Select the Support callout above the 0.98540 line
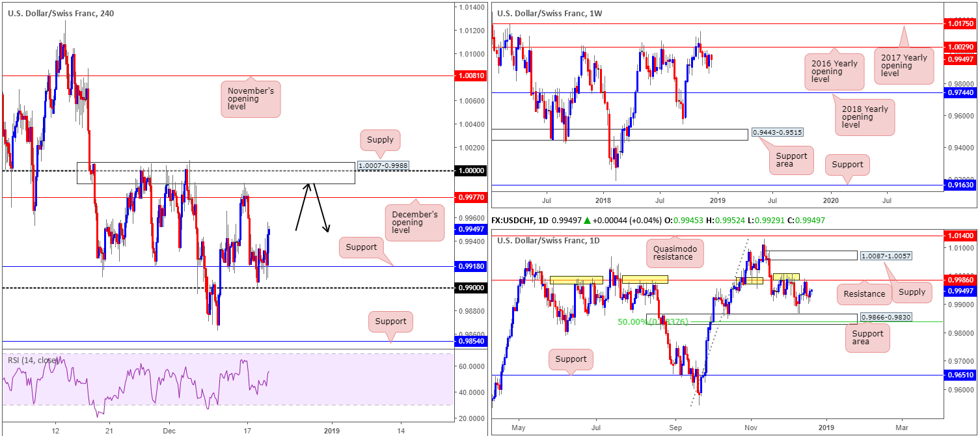 pos(390,321)
